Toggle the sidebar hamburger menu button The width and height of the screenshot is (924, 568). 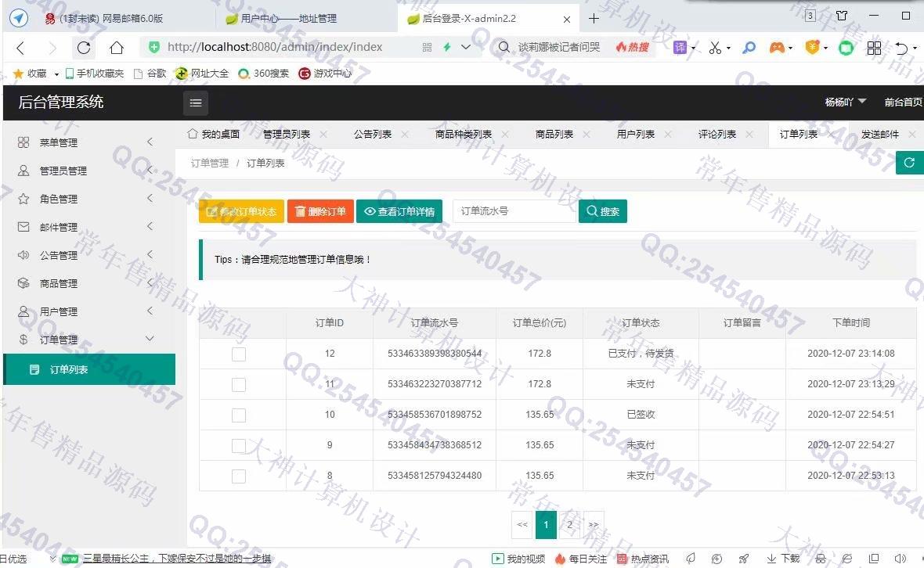click(x=196, y=103)
